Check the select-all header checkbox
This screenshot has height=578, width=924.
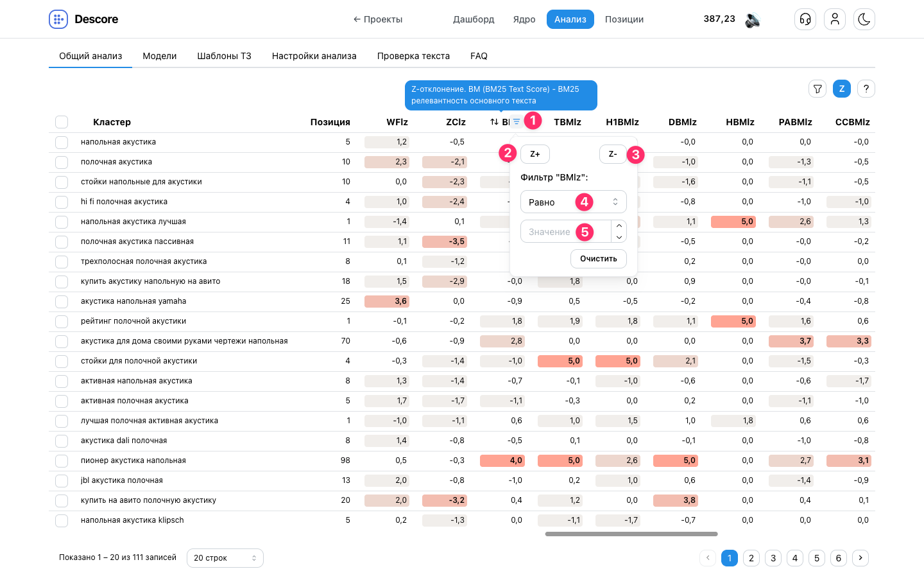click(x=62, y=122)
